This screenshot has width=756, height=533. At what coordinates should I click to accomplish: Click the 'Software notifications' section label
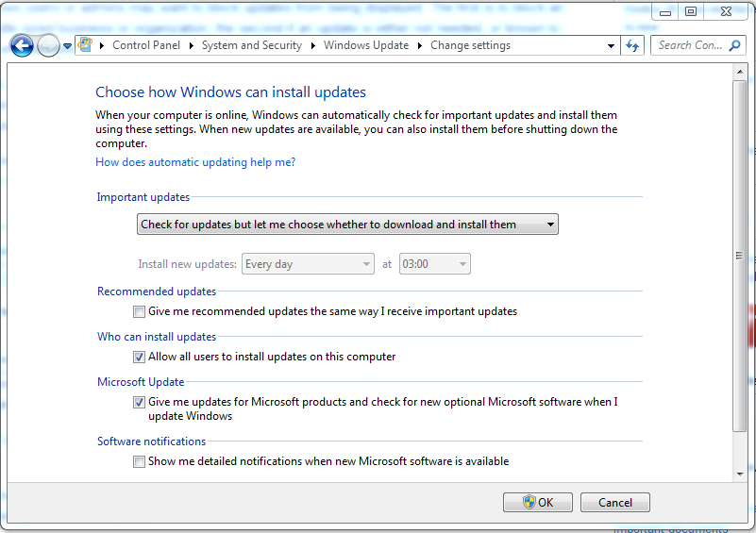pyautogui.click(x=151, y=441)
